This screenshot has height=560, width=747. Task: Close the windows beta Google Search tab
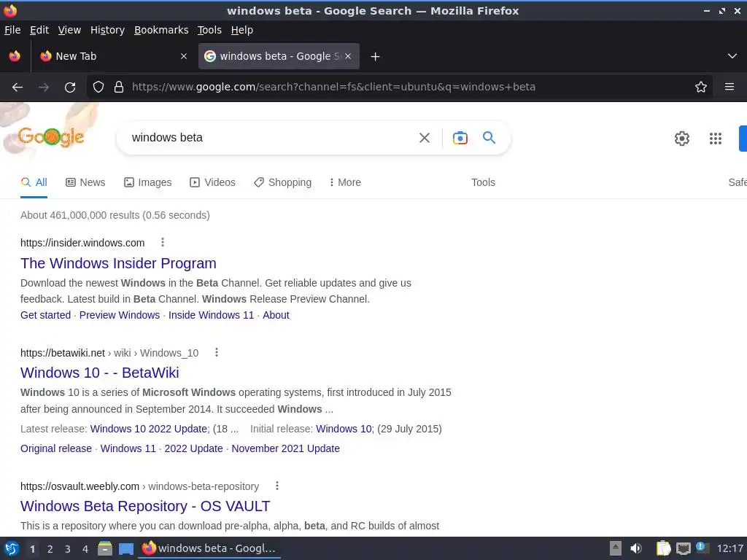tap(348, 56)
